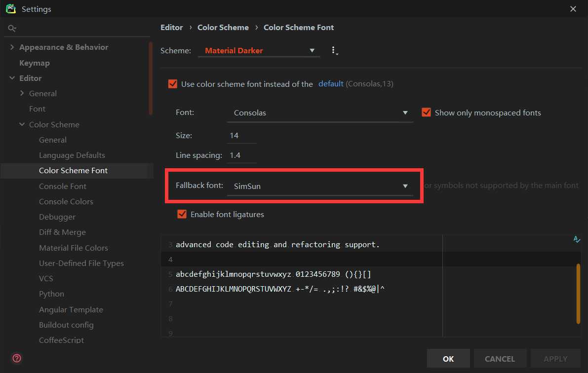Close the Settings dialog
The height and width of the screenshot is (373, 588).
click(573, 8)
